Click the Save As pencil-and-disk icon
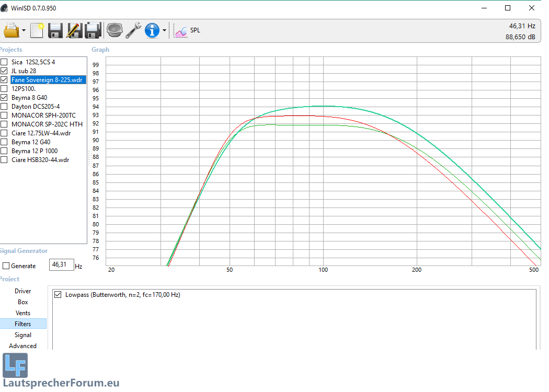Image resolution: width=549 pixels, height=392 pixels. (x=74, y=30)
